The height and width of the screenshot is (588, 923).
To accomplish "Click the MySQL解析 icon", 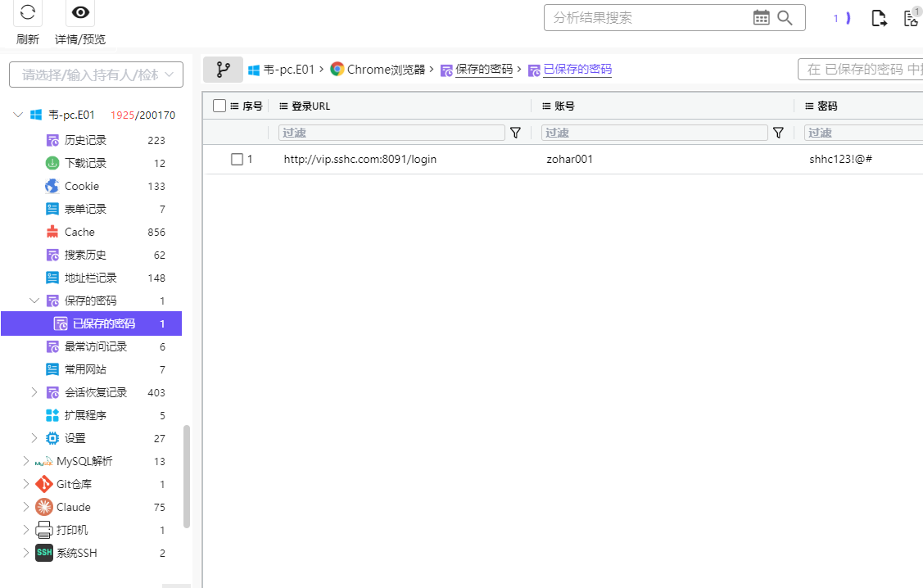I will (x=44, y=461).
